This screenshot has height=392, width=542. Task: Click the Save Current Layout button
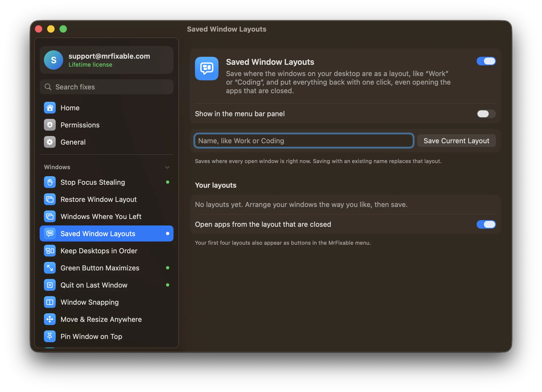(456, 141)
